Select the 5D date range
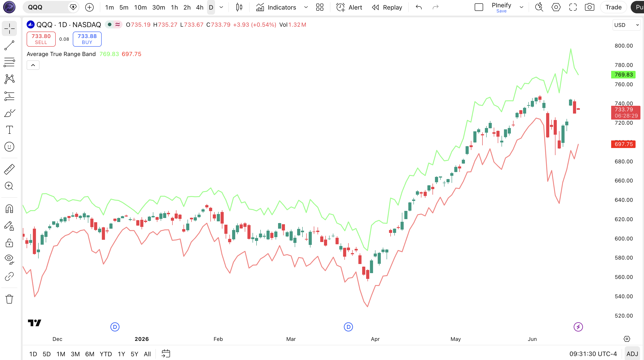Screen dimensions: 644x360 [47, 354]
